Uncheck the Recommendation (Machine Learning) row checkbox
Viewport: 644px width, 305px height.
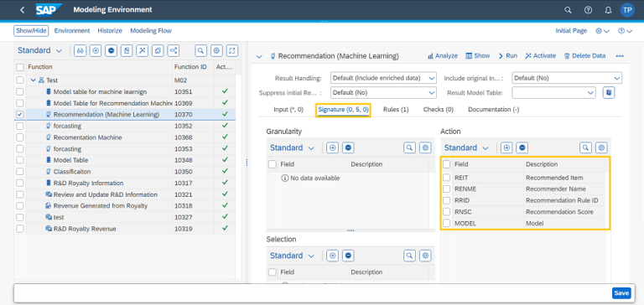coord(20,115)
